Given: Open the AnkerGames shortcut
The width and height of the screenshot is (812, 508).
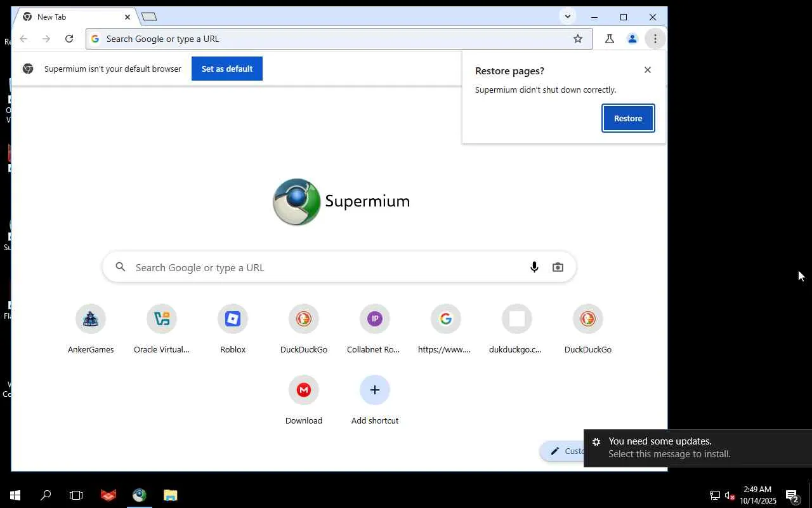Looking at the screenshot, I should click(91, 329).
